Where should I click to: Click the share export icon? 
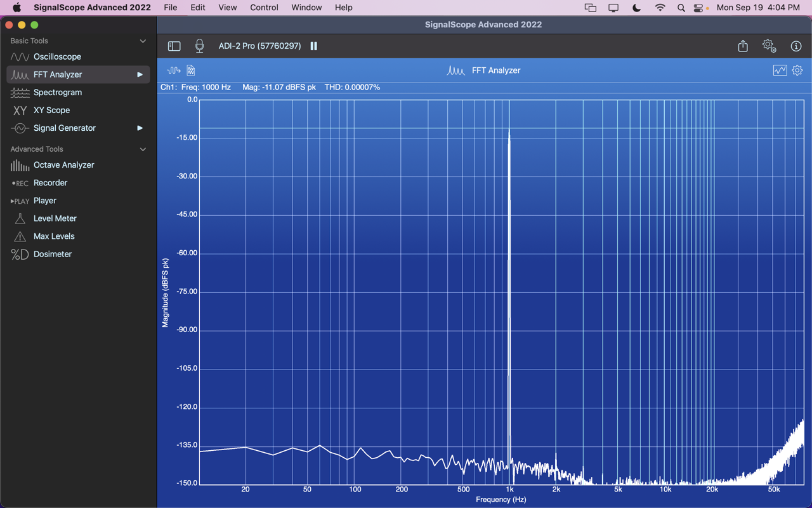743,46
